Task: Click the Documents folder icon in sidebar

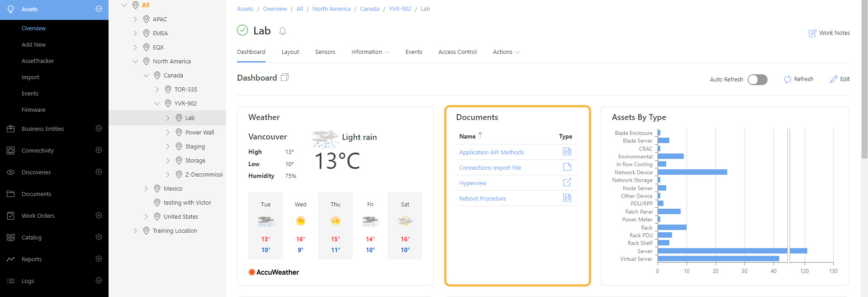Action: pyautogui.click(x=11, y=194)
